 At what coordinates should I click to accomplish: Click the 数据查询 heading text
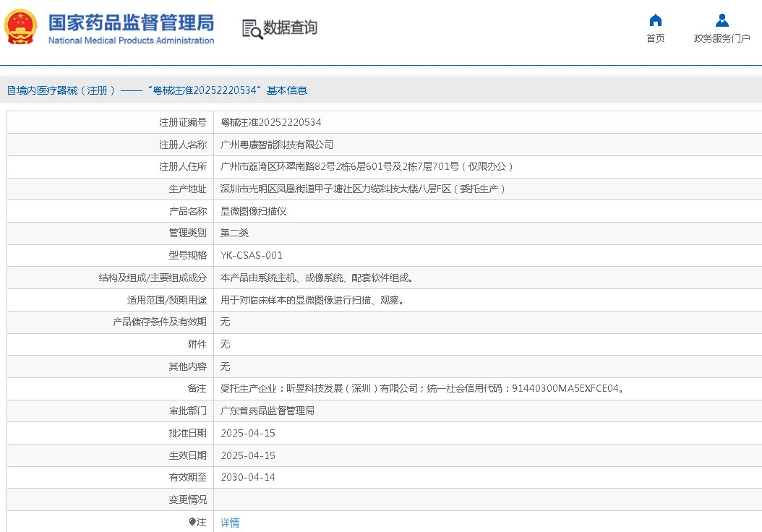(x=290, y=28)
